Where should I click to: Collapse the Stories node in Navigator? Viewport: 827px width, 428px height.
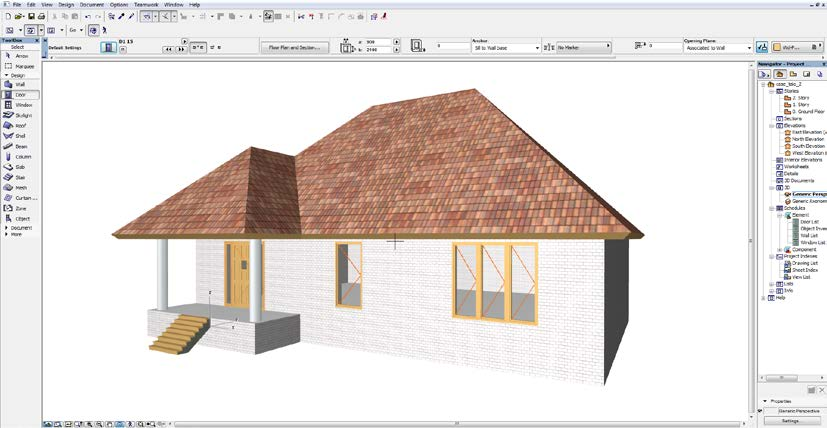(771, 91)
